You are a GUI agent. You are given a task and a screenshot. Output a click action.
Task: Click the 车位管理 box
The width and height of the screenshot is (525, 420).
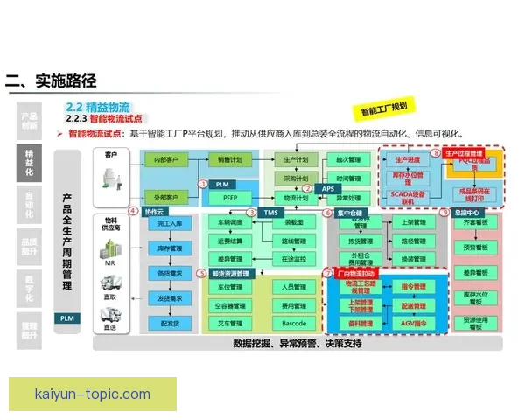[x=230, y=287]
